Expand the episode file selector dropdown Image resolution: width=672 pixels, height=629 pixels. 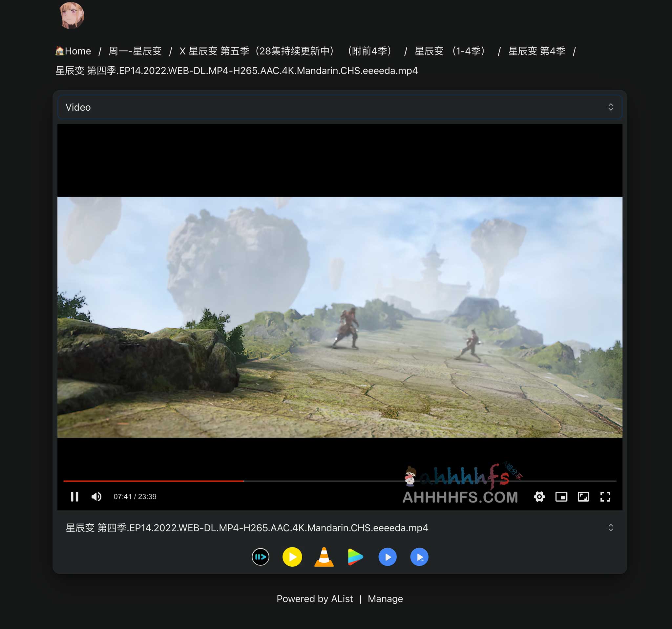[x=339, y=528]
